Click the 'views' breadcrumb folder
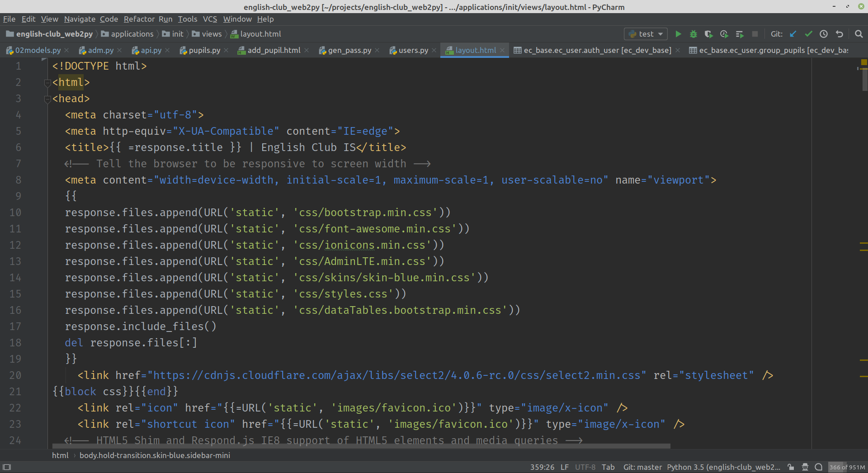Image resolution: width=868 pixels, height=473 pixels. [207, 34]
